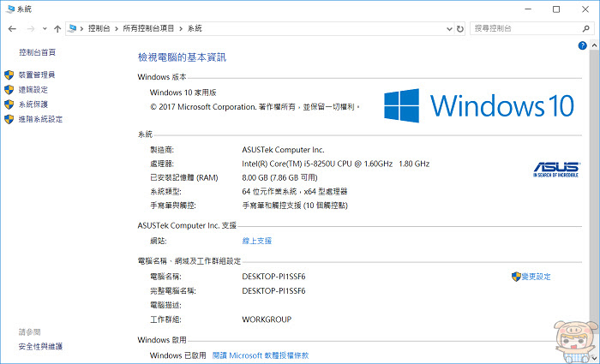Screen dimensions: 600x364
Task: Open the recent locations dropdown arrow
Action: pos(45,28)
